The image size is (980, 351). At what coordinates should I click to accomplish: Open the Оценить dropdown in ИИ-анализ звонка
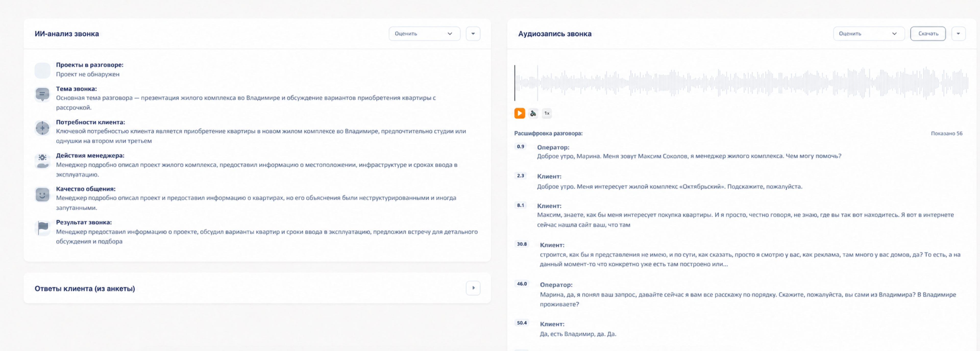pyautogui.click(x=424, y=34)
